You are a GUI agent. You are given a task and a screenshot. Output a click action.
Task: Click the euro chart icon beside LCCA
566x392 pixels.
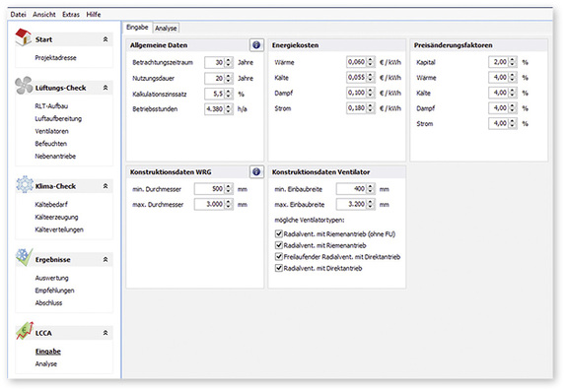point(25,331)
